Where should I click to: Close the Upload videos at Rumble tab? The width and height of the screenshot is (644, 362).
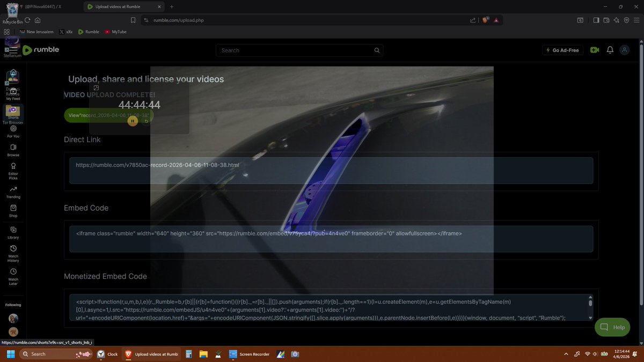pos(160,6)
